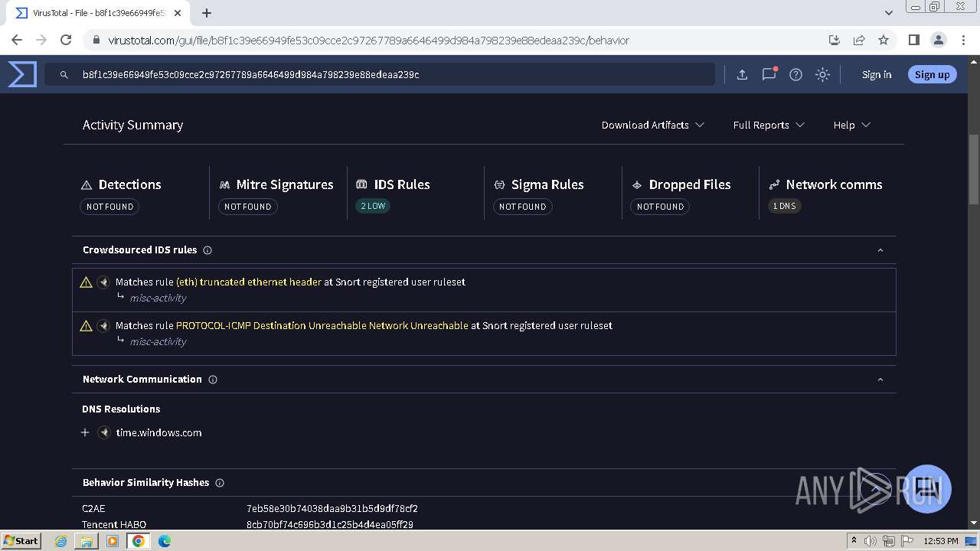Screen dimensions: 980x551
Task: Click the 1 DNS badge
Action: (784, 206)
